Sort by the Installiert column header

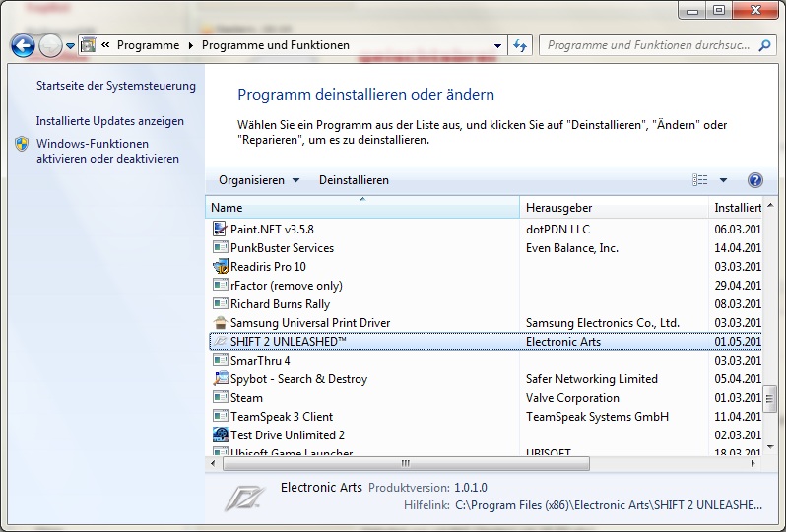736,208
